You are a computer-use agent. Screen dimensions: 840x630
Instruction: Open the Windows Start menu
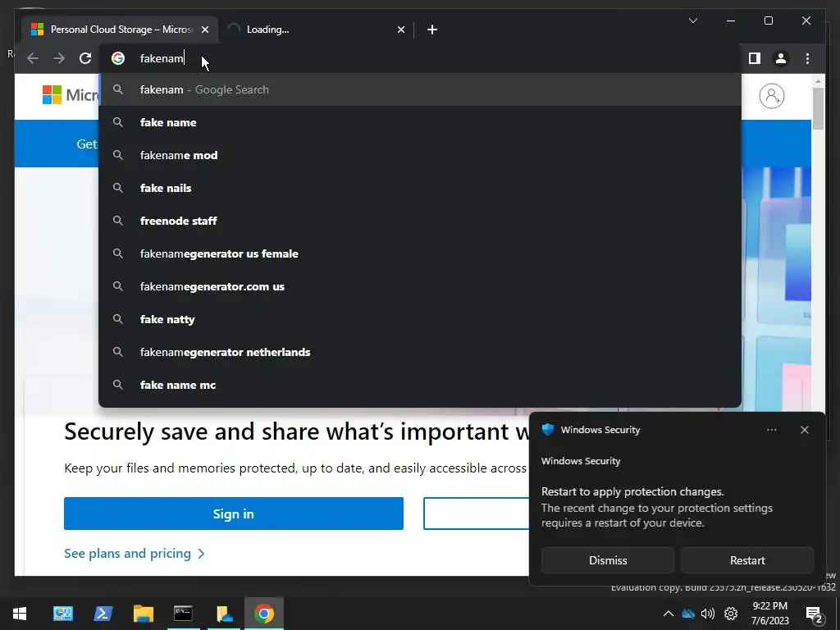coord(20,614)
